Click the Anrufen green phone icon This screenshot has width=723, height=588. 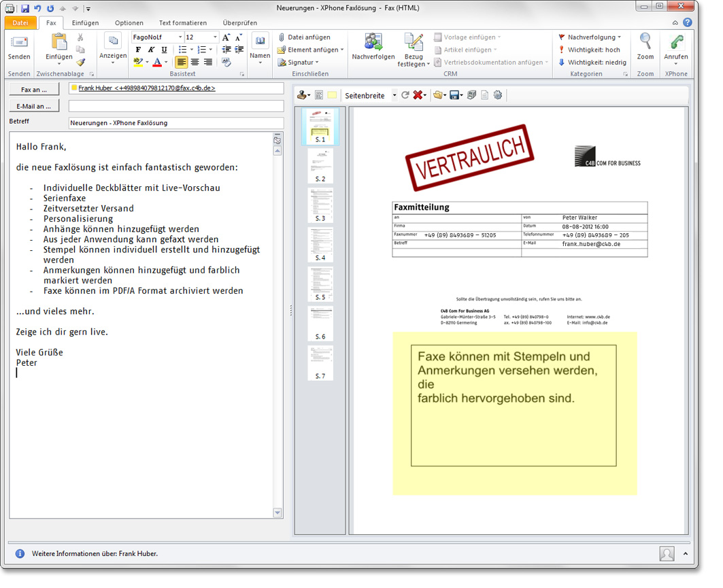click(x=675, y=43)
